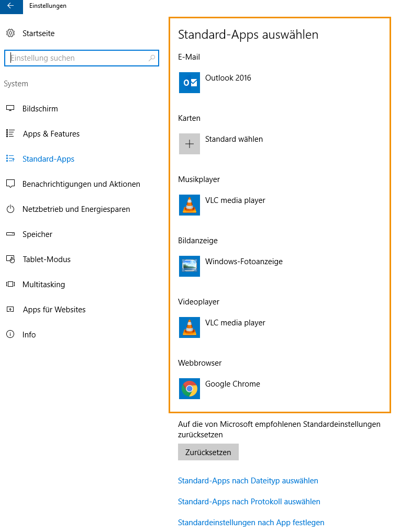Change Musikplayer VLC media player label

(x=235, y=200)
